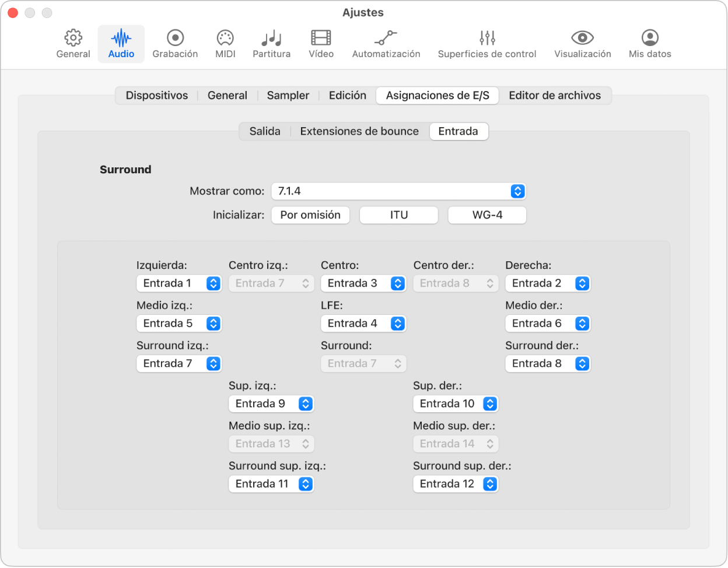Click disabled Centro izq. Entrada 7 dropdown
Screen dimensions: 728x568
pos(271,283)
